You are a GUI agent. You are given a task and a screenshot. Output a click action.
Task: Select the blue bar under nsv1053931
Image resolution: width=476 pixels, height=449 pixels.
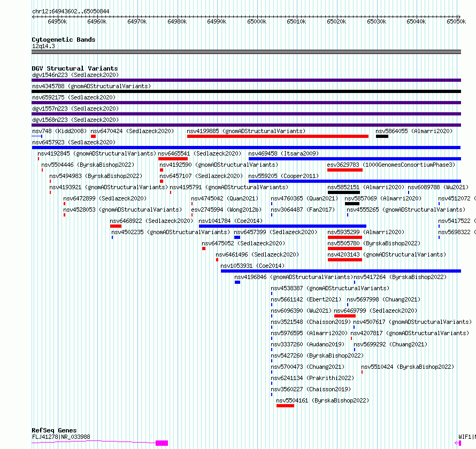[x=341, y=271]
